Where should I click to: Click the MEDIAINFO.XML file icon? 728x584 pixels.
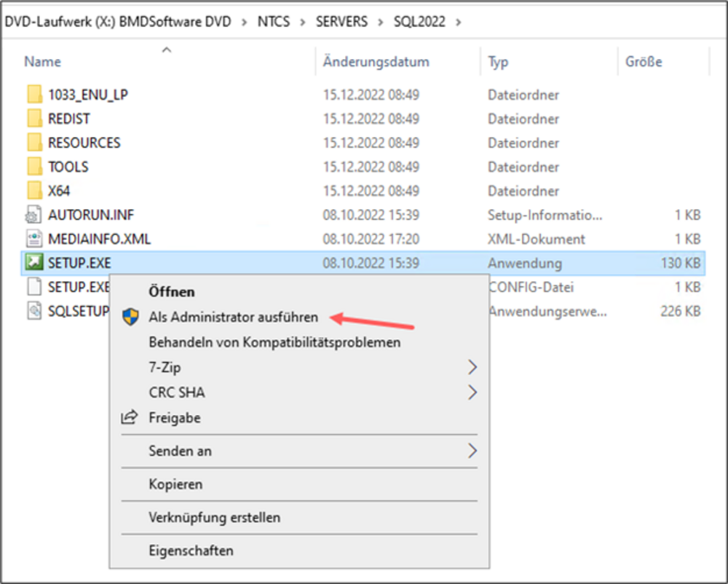[x=34, y=239]
